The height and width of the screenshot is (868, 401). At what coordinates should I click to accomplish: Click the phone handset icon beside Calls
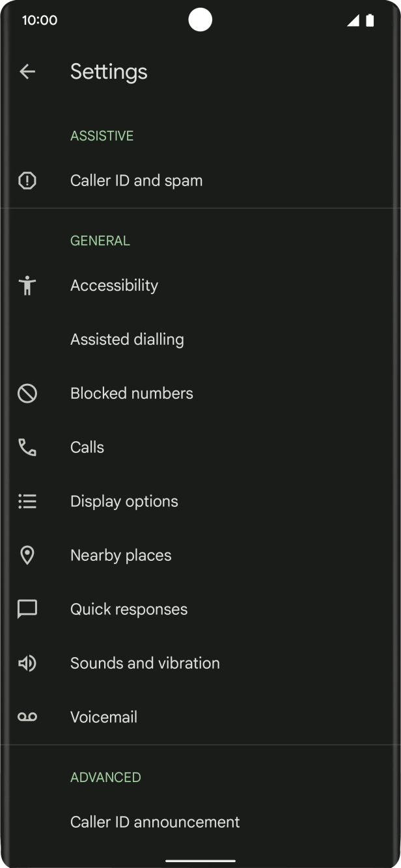pyautogui.click(x=27, y=447)
